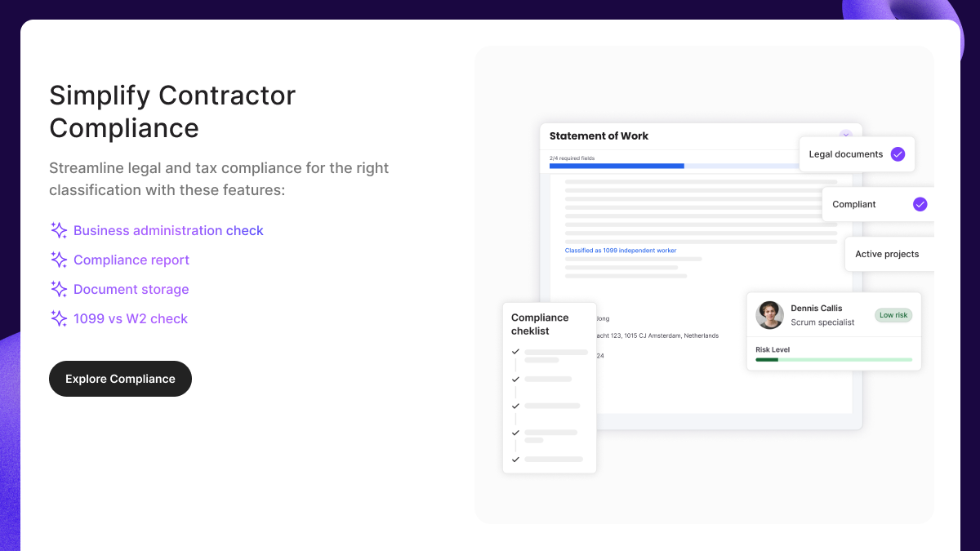Screen dimensions: 980x551
Task: Click the 'Dennis Callis' name
Action: [x=817, y=309]
